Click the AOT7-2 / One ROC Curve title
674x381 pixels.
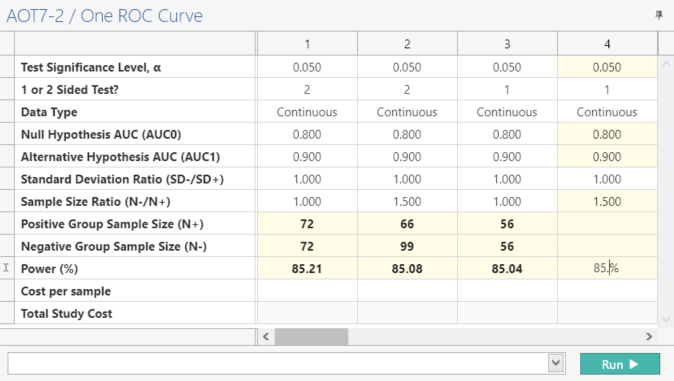click(x=104, y=16)
